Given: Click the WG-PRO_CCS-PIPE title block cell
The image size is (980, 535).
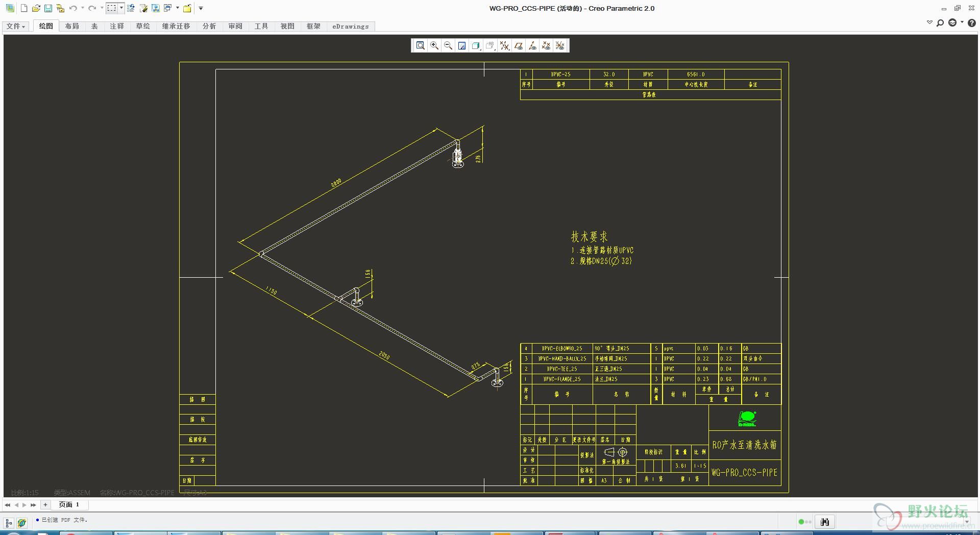Looking at the screenshot, I should [744, 473].
